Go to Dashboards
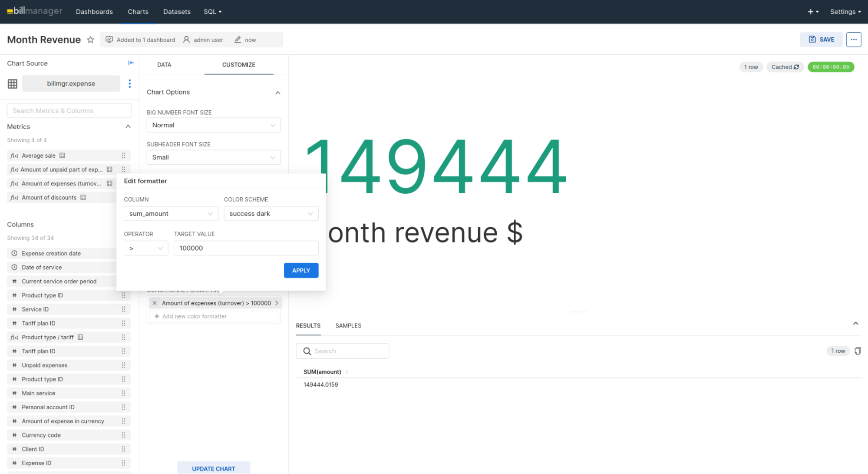 pyautogui.click(x=94, y=12)
